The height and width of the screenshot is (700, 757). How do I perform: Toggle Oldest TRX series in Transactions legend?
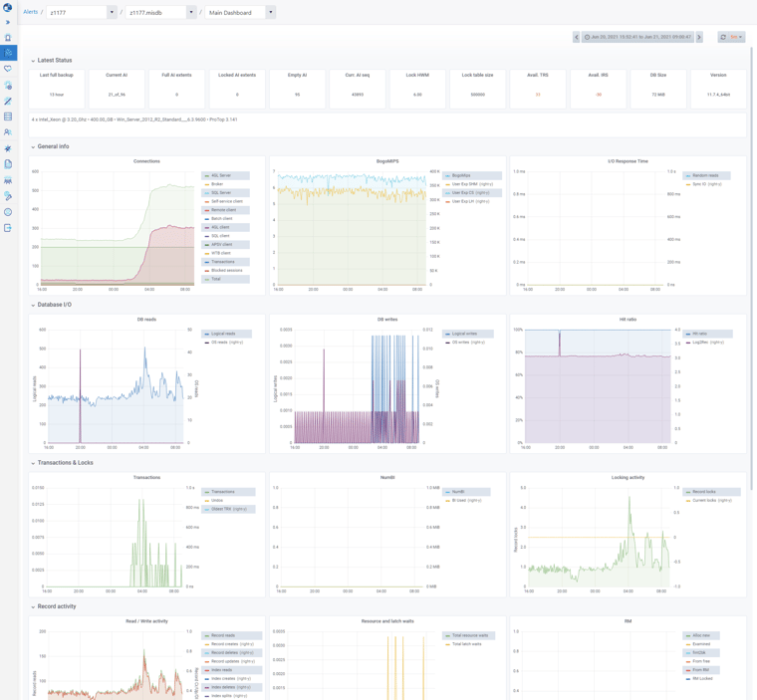pos(228,509)
